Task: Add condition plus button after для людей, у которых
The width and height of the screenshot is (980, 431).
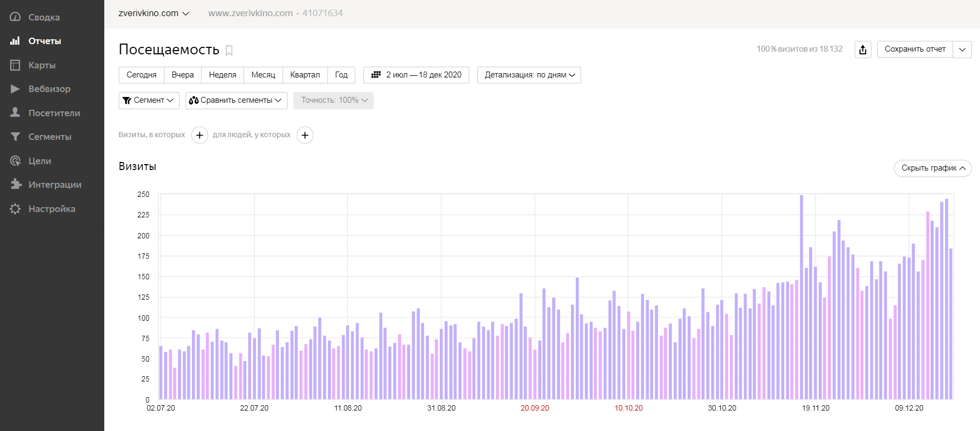Action: (x=305, y=135)
